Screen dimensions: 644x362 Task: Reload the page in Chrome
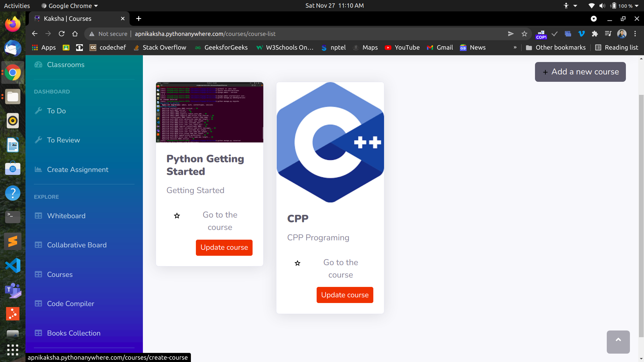pyautogui.click(x=61, y=34)
